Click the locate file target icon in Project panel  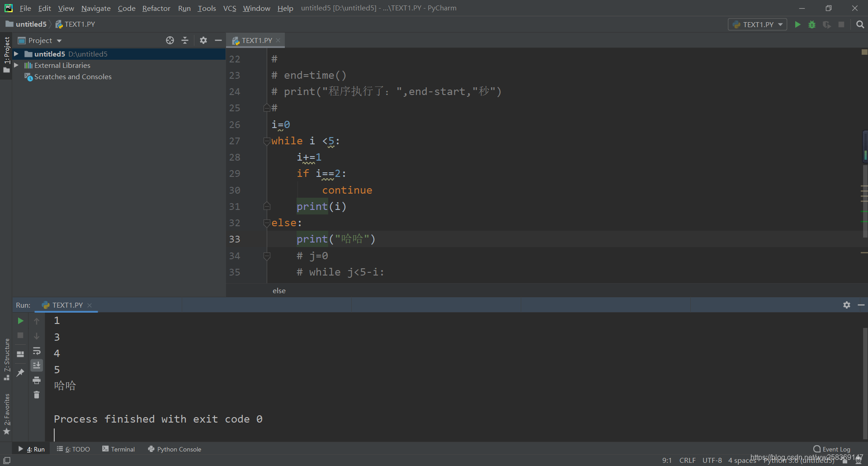point(170,40)
